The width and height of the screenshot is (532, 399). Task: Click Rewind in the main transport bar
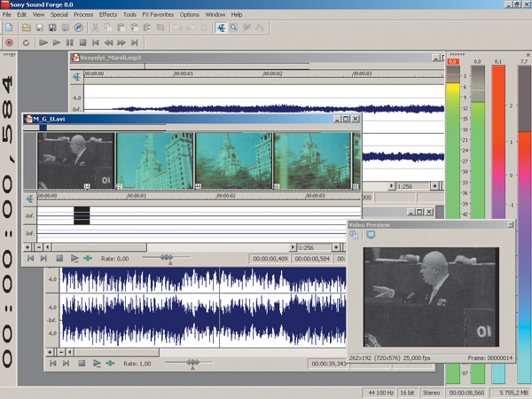click(108, 43)
